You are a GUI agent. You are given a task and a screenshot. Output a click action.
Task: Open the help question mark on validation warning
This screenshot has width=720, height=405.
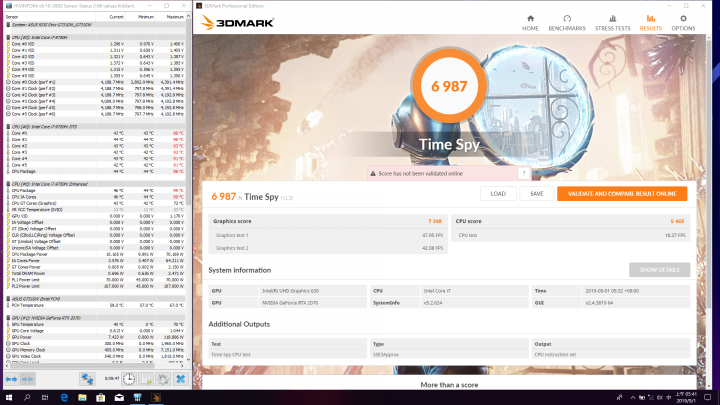pyautogui.click(x=523, y=174)
